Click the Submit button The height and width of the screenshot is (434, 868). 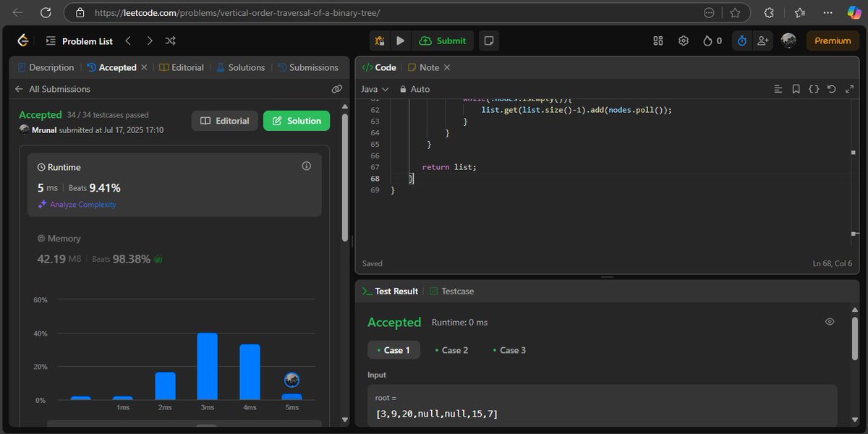point(443,41)
